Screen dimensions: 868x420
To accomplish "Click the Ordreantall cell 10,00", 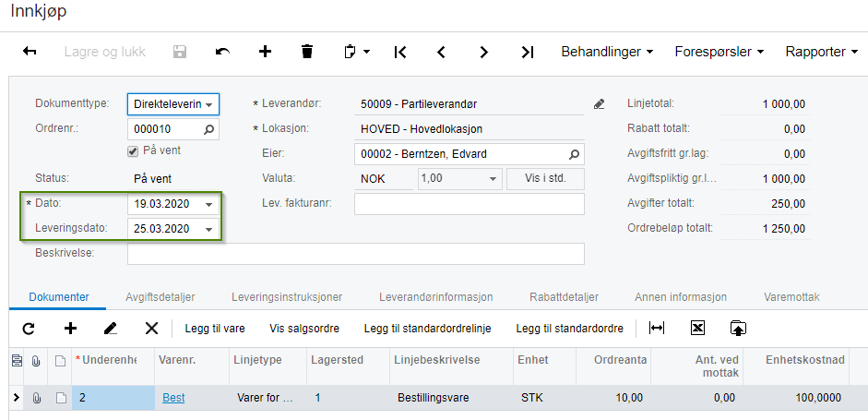I will [613, 398].
